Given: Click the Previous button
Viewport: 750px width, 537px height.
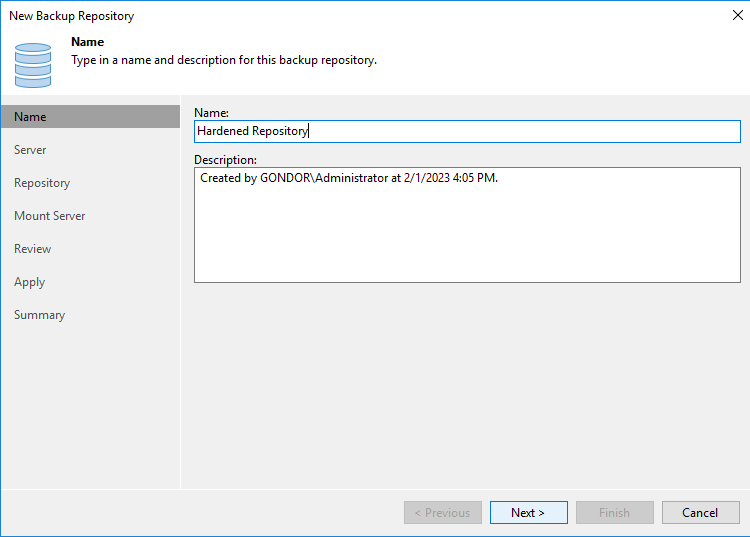Looking at the screenshot, I should coord(443,513).
